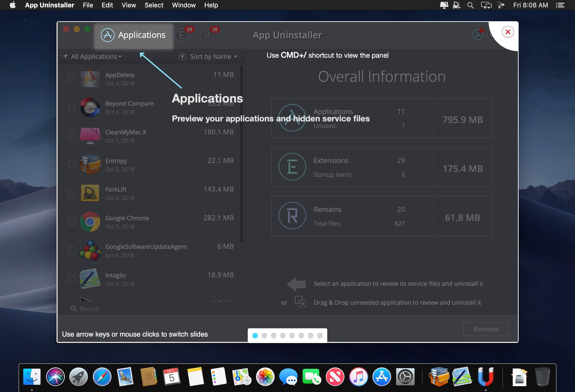Click the Beyond Compare app icon

pyautogui.click(x=90, y=107)
